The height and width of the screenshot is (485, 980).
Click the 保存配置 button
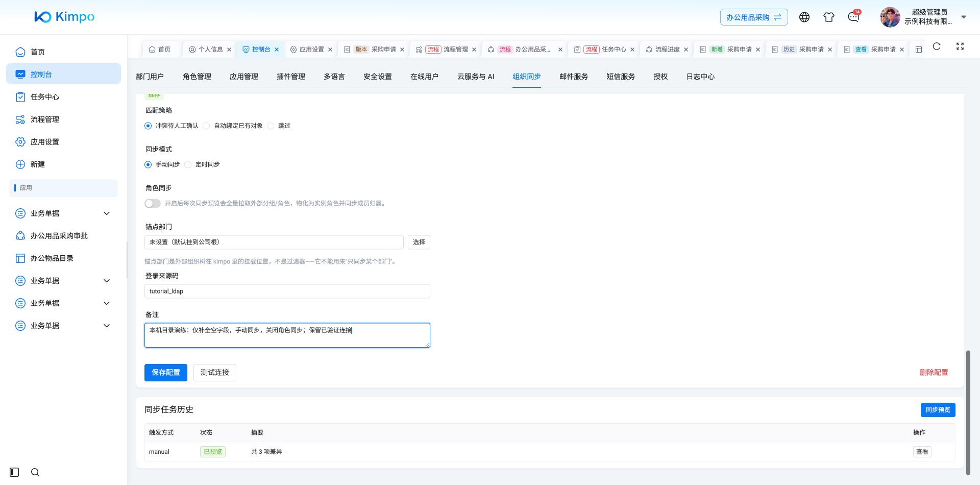[x=166, y=373]
